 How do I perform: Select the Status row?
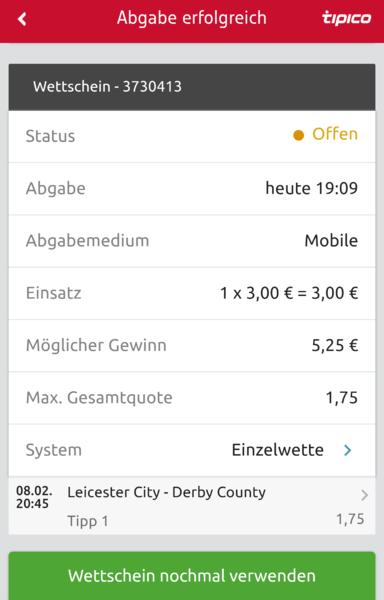[192, 136]
